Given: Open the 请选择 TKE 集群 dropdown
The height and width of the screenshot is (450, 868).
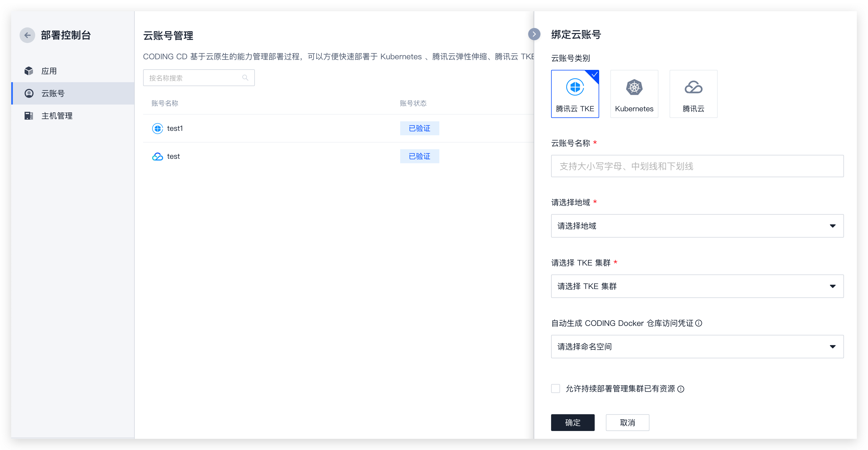Looking at the screenshot, I should click(x=697, y=286).
